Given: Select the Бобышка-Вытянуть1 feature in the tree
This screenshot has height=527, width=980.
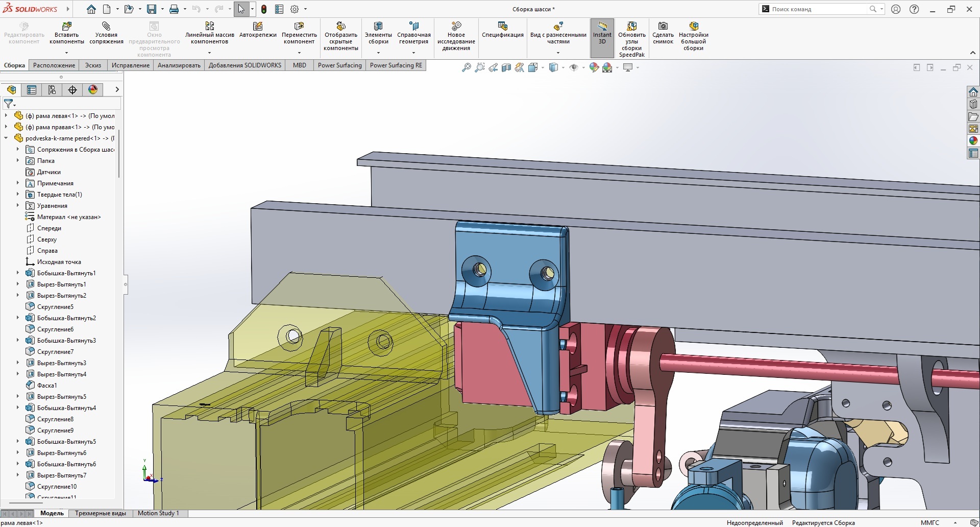Looking at the screenshot, I should click(66, 273).
